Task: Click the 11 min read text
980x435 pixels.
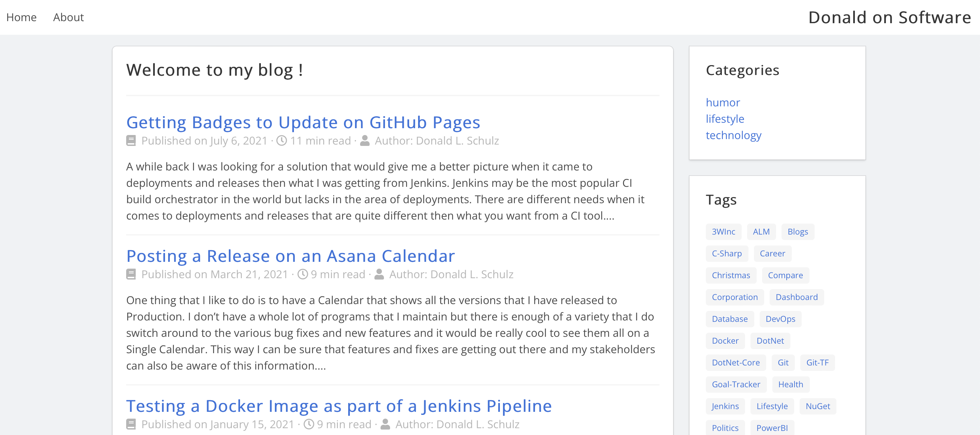Action: click(320, 141)
